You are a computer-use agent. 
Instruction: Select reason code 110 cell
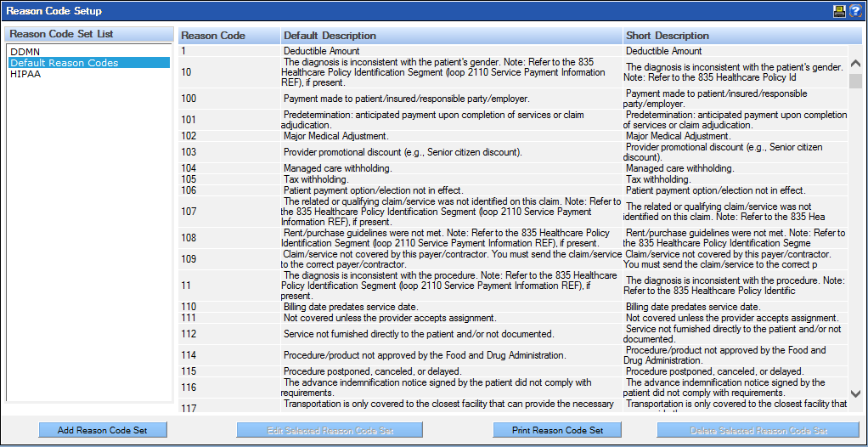click(229, 306)
